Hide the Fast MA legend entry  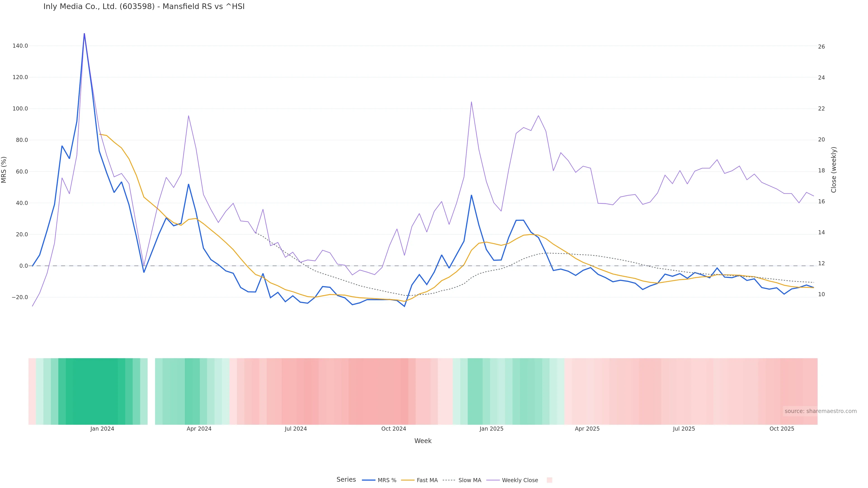[427, 480]
